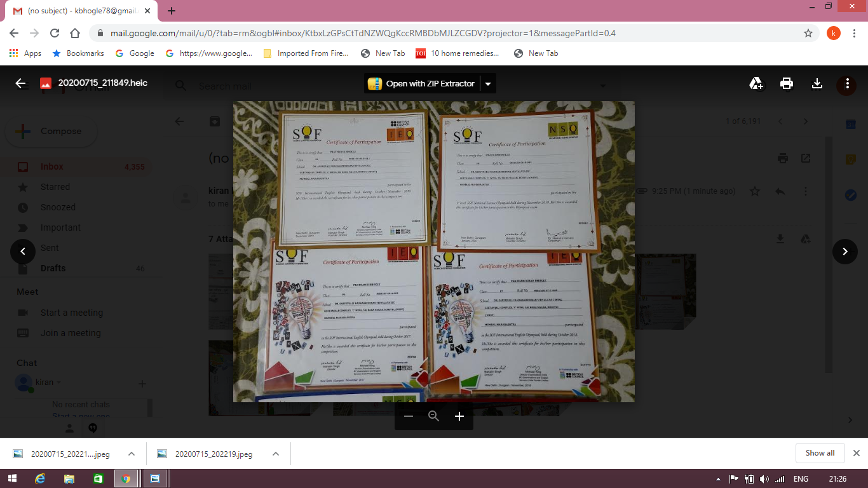Join a meeting in Meet
The height and width of the screenshot is (488, 868).
tap(71, 333)
